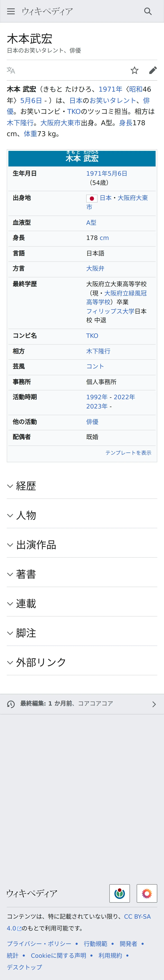This screenshot has width=164, height=980.
Task: Switch to デスクトップ view link
Action: coord(24,967)
